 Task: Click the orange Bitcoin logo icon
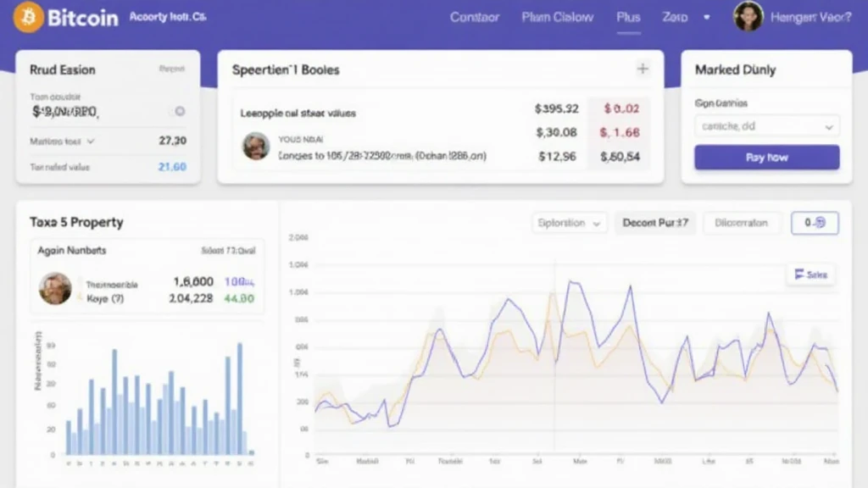point(28,17)
